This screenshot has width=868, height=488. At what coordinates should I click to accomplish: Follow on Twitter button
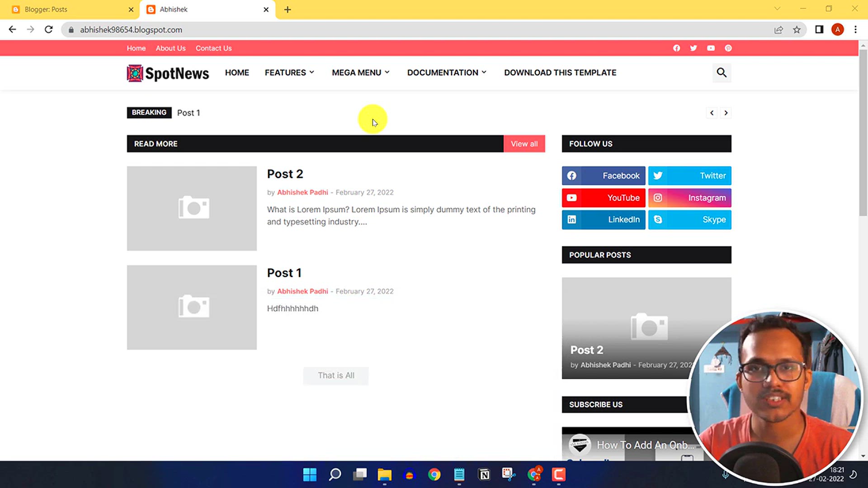click(690, 176)
